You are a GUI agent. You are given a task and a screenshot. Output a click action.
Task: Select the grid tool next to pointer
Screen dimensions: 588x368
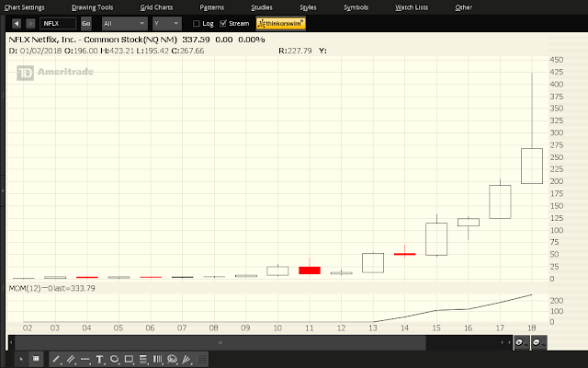tap(36, 360)
